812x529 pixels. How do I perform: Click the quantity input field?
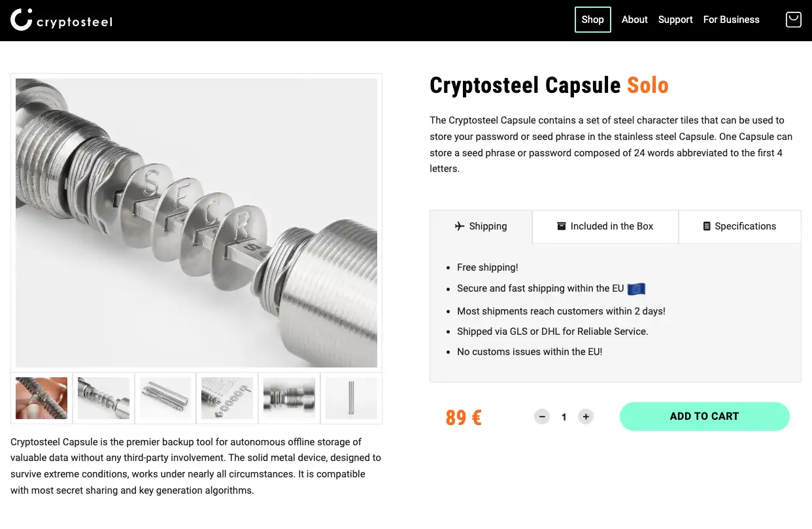[x=564, y=417]
